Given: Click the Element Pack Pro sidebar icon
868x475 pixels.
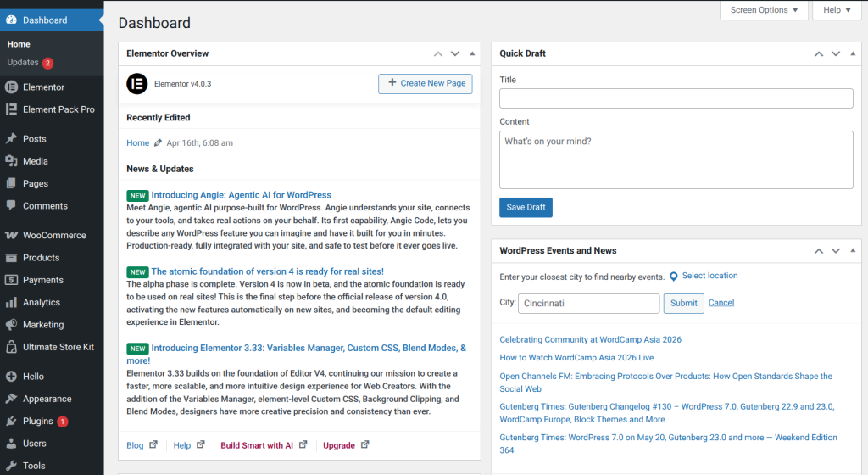Looking at the screenshot, I should coord(11,109).
